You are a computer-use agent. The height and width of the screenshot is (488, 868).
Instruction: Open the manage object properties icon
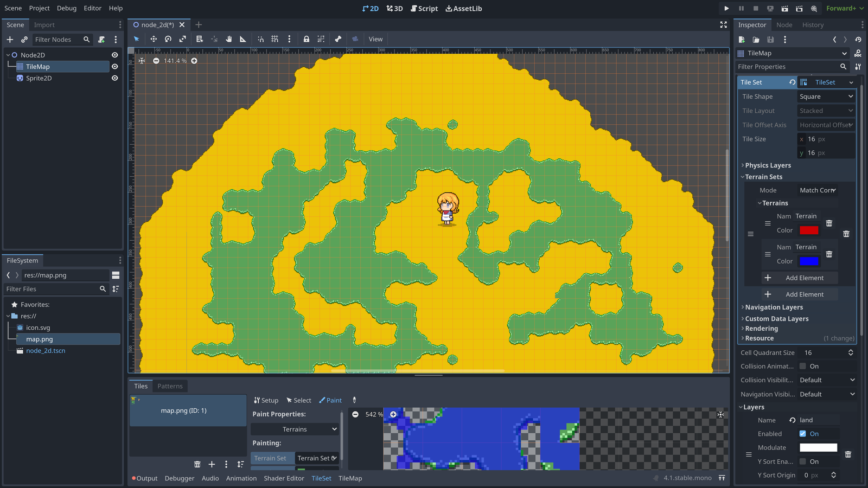858,67
